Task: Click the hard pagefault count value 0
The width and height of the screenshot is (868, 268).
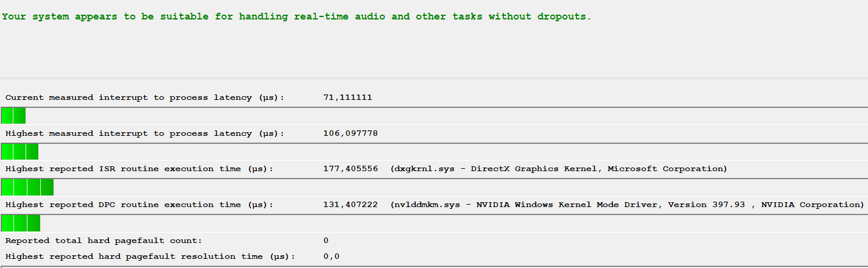Action: [326, 241]
